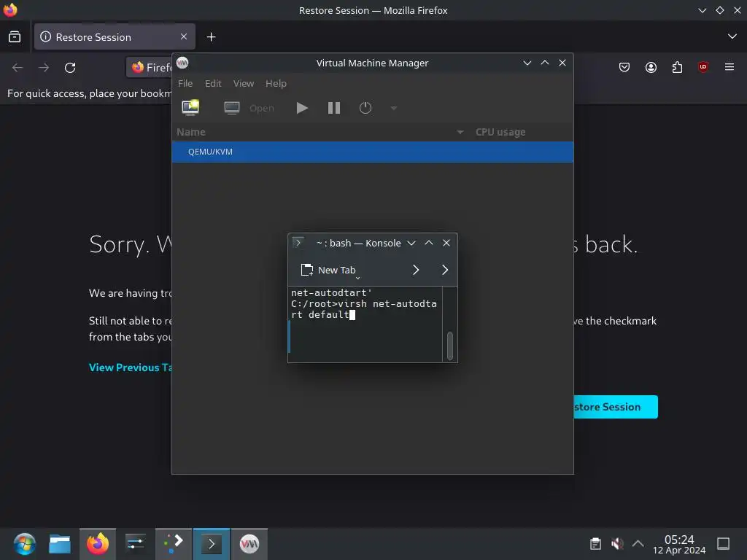This screenshot has width=747, height=560.
Task: Switch to Konsole from the taskbar
Action: [212, 544]
